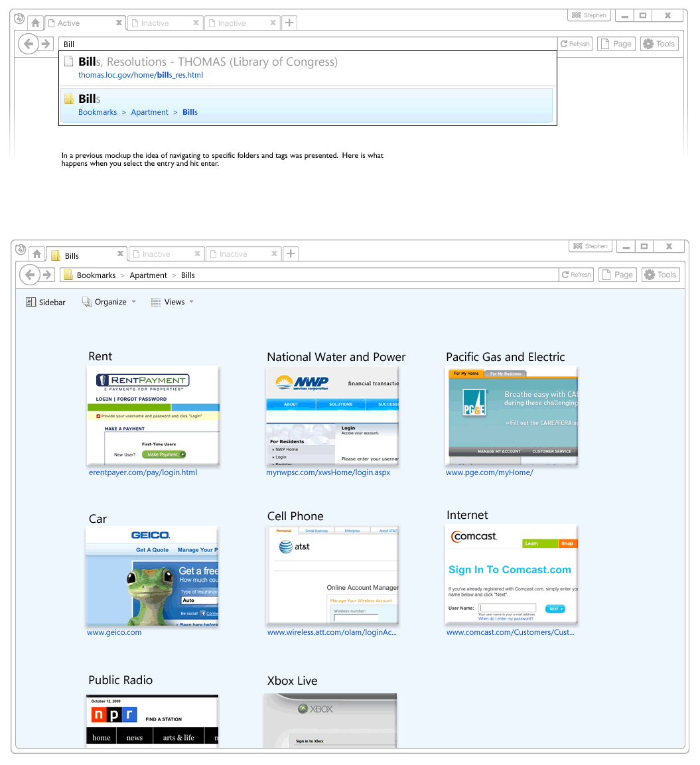The height and width of the screenshot is (765, 700).
Task: Open the Page menu in the top window
Action: coord(616,44)
